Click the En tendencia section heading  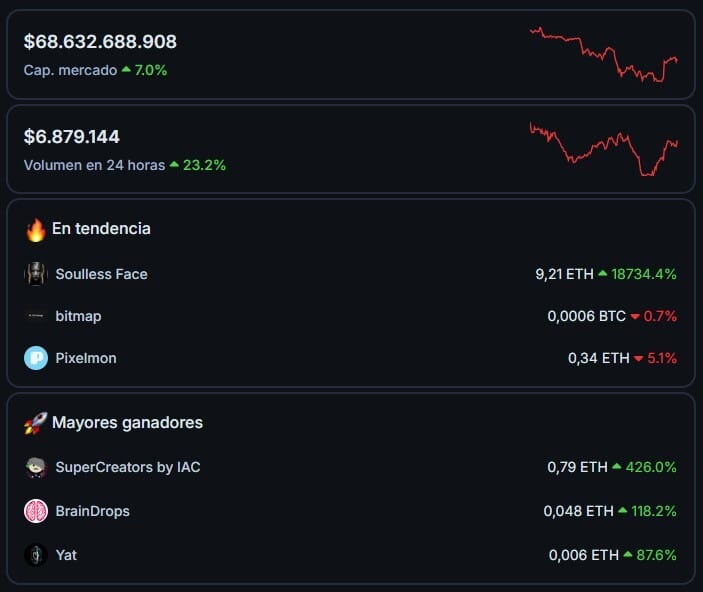[x=101, y=229]
